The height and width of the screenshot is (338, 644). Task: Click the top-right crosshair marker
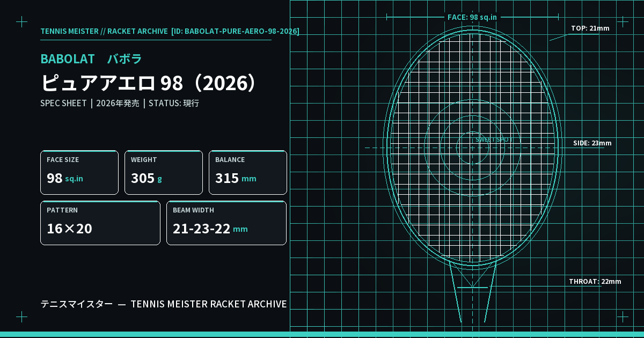(x=623, y=21)
